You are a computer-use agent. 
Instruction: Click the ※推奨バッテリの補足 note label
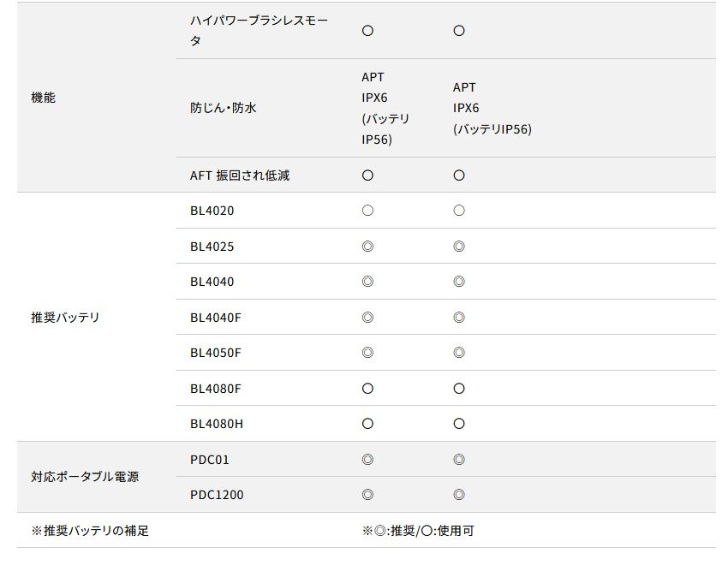tap(90, 531)
